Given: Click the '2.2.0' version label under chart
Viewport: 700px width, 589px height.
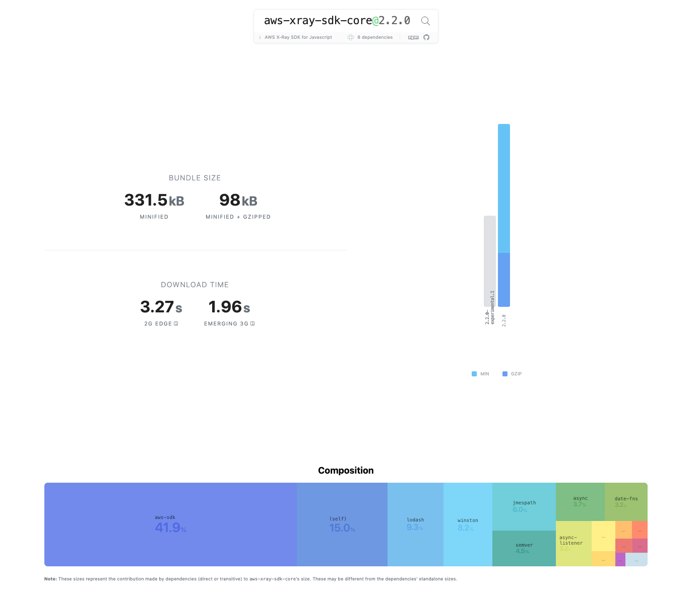Looking at the screenshot, I should [x=504, y=320].
